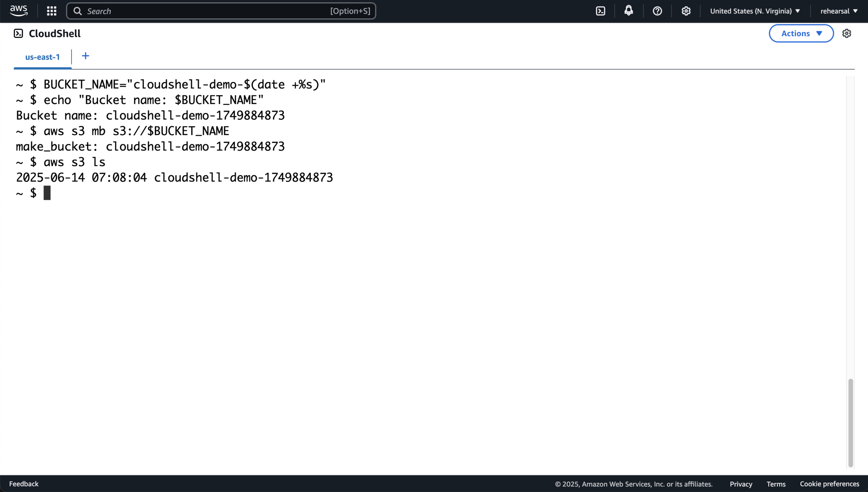
Task: Click the terminal prompt cursor line
Action: (47, 193)
